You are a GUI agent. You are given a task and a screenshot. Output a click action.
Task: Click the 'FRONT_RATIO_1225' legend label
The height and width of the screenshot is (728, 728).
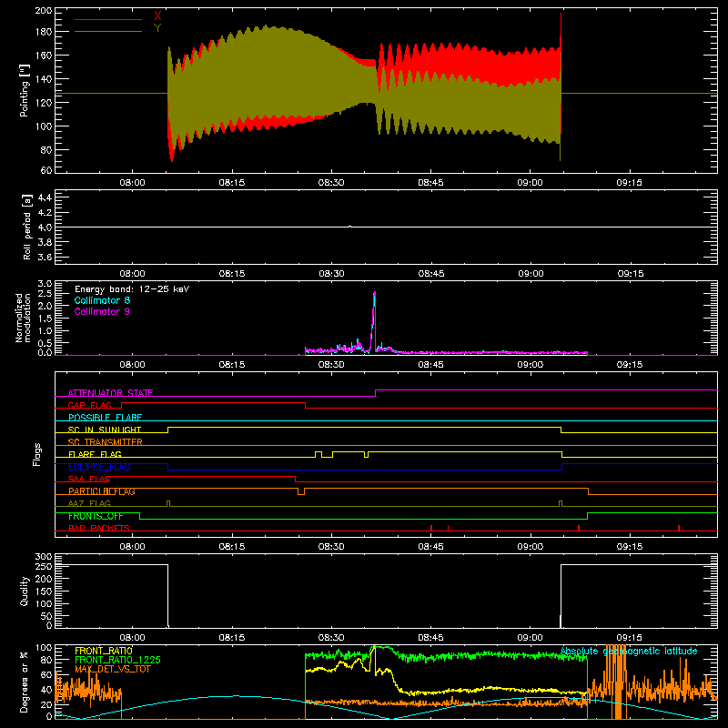coord(117,660)
